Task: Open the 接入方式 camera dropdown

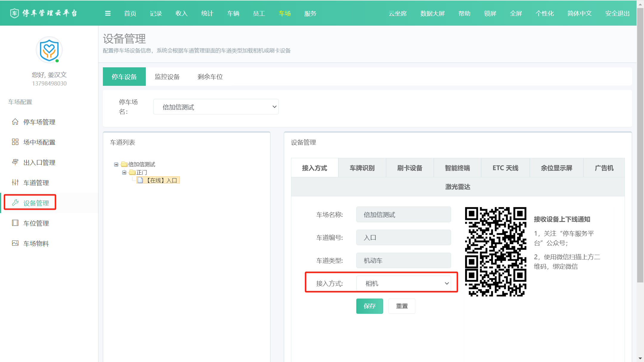Action: click(403, 283)
